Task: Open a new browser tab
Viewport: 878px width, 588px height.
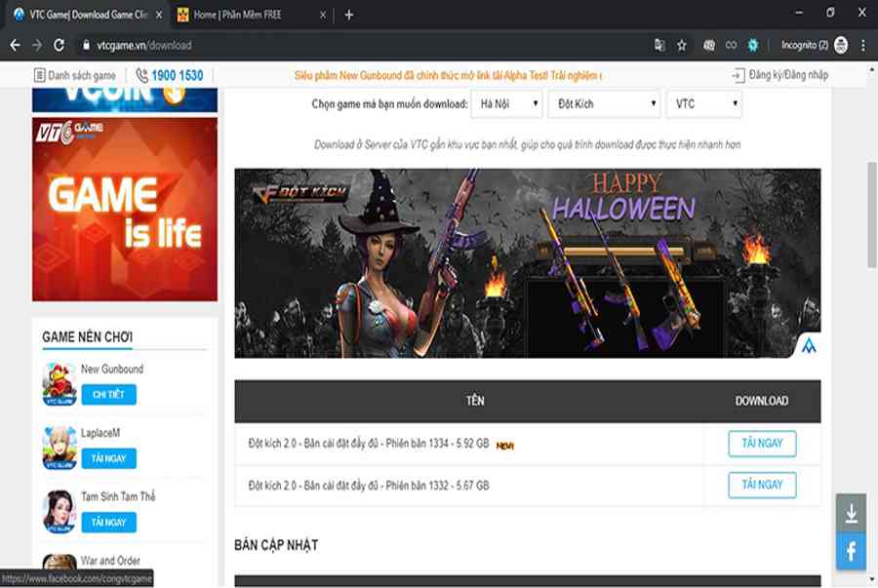Action: [349, 15]
